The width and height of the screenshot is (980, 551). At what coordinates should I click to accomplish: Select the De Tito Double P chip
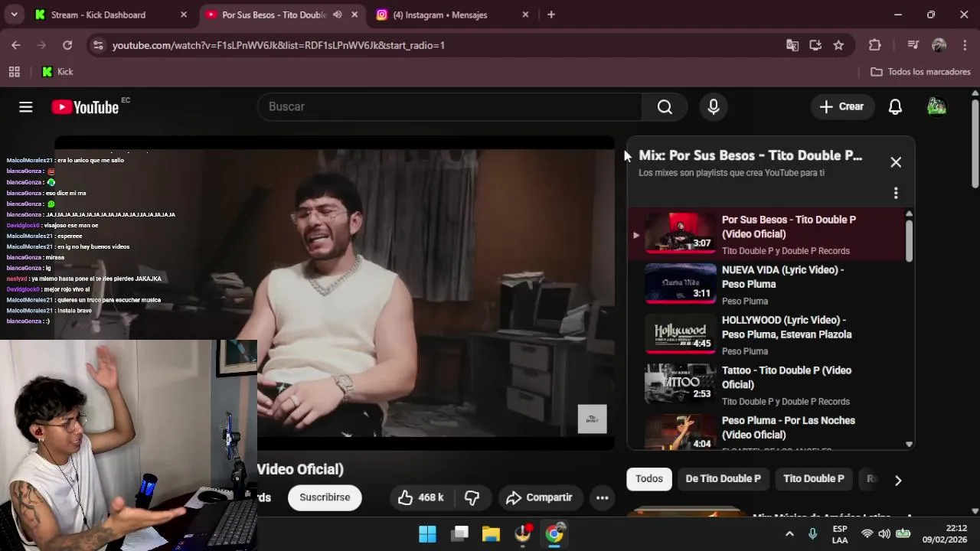pyautogui.click(x=723, y=479)
